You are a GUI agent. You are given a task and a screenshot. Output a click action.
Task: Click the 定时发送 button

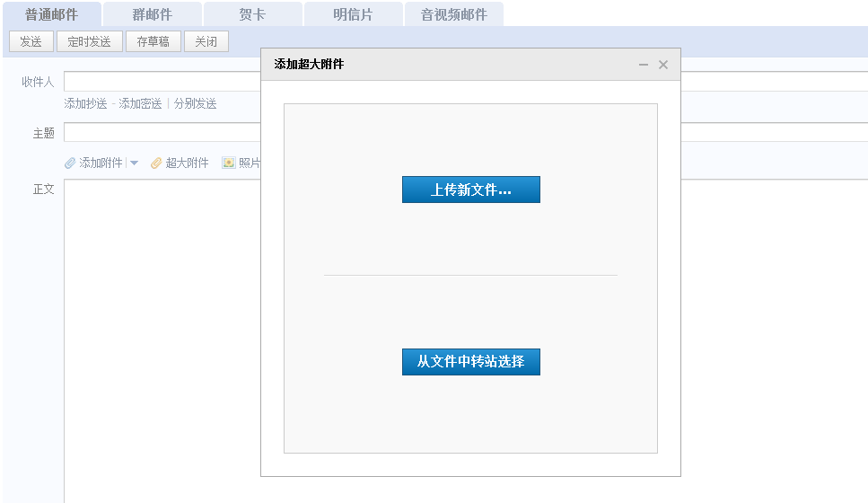click(90, 41)
